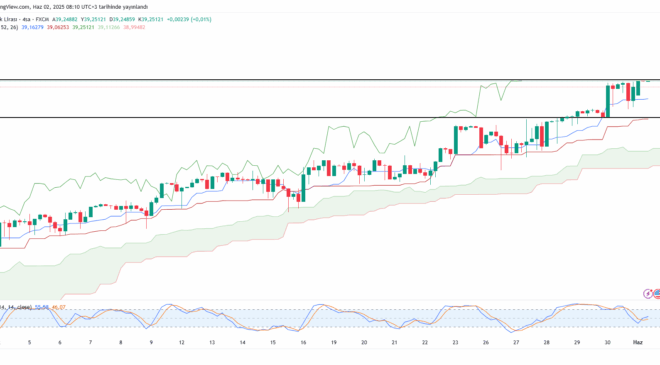This screenshot has width=660, height=365.
Task: Click the open value A39,24882
Action: [x=65, y=19]
